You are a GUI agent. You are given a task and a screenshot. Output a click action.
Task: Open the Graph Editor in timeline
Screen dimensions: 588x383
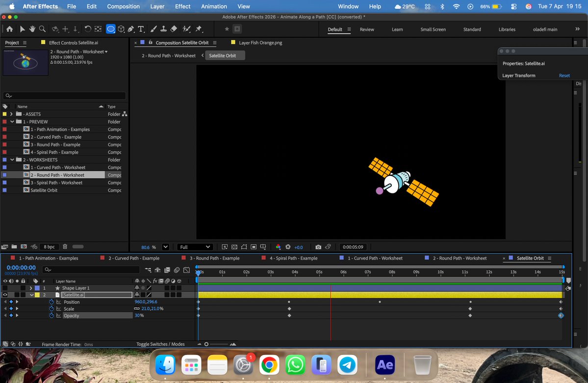[186, 270]
